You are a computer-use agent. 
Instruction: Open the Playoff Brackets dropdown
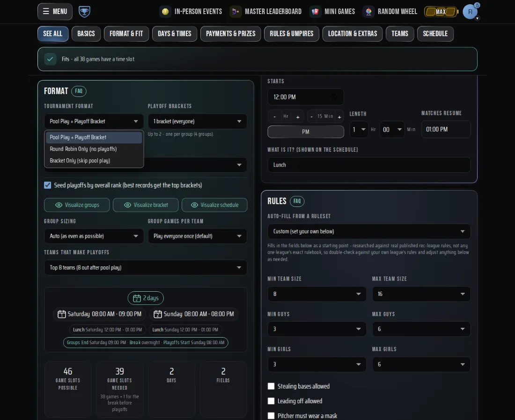198,121
